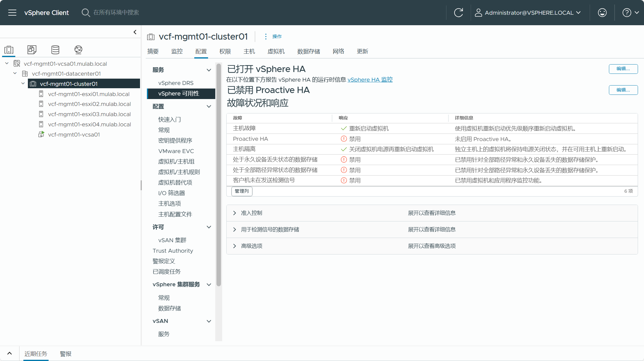644x361 pixels.
Task: Open the hamburger navigation menu
Action: 12,13
